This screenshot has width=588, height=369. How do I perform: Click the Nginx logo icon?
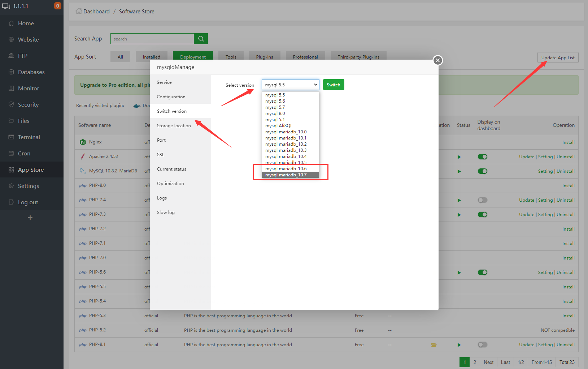[83, 142]
